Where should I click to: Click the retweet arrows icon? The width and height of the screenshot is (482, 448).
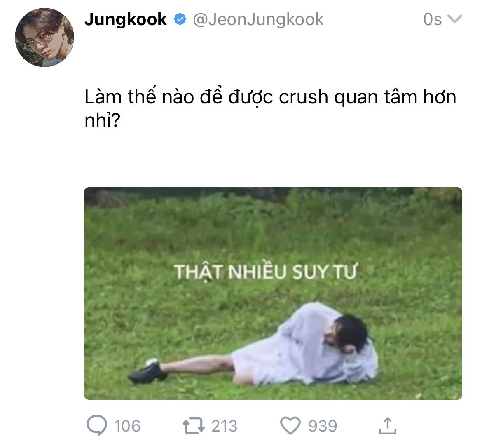(x=193, y=426)
